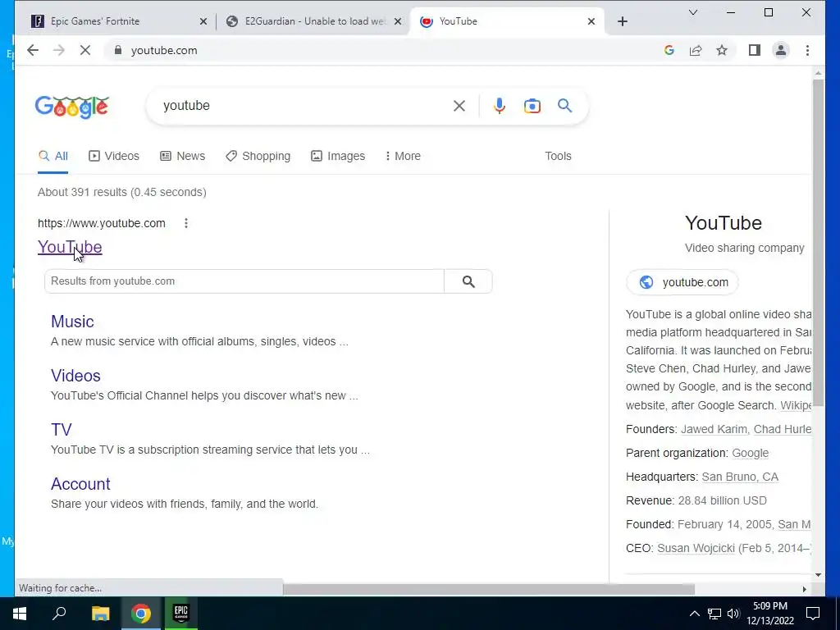Click the vertical scrollbar thumb
840x630 pixels.
pyautogui.click(x=818, y=244)
